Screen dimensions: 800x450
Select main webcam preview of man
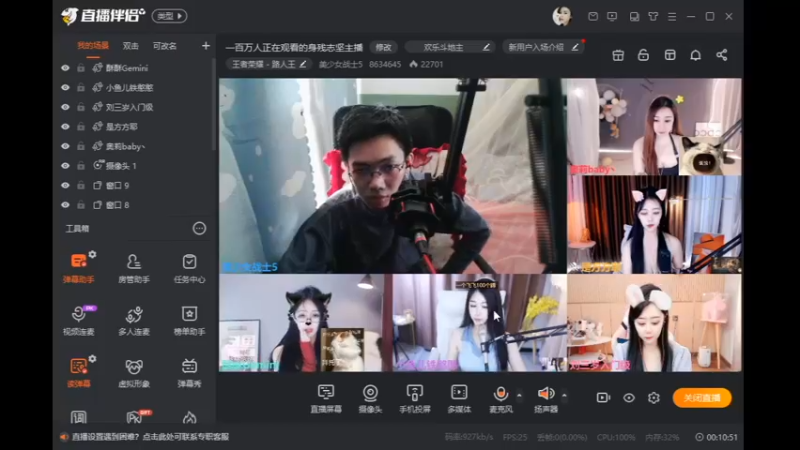click(392, 176)
